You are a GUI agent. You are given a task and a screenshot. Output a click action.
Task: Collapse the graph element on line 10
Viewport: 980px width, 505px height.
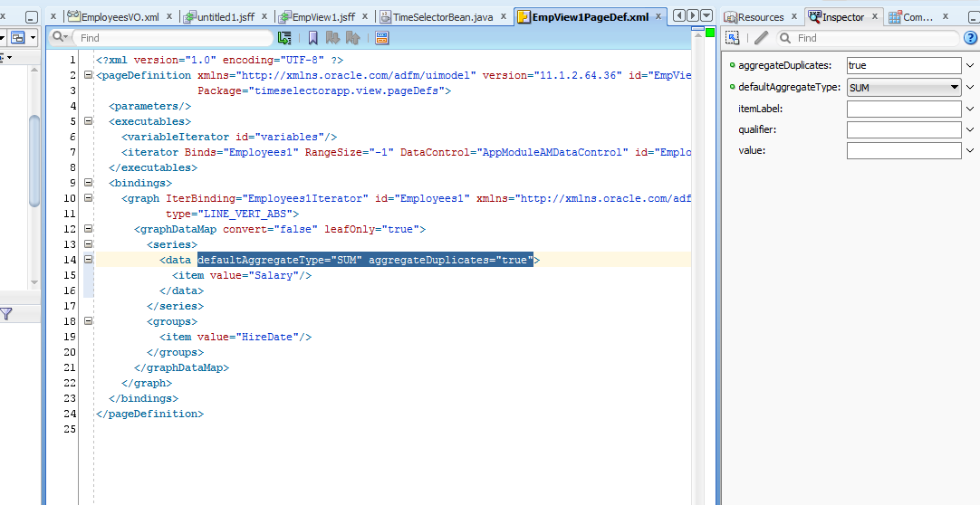coord(88,198)
